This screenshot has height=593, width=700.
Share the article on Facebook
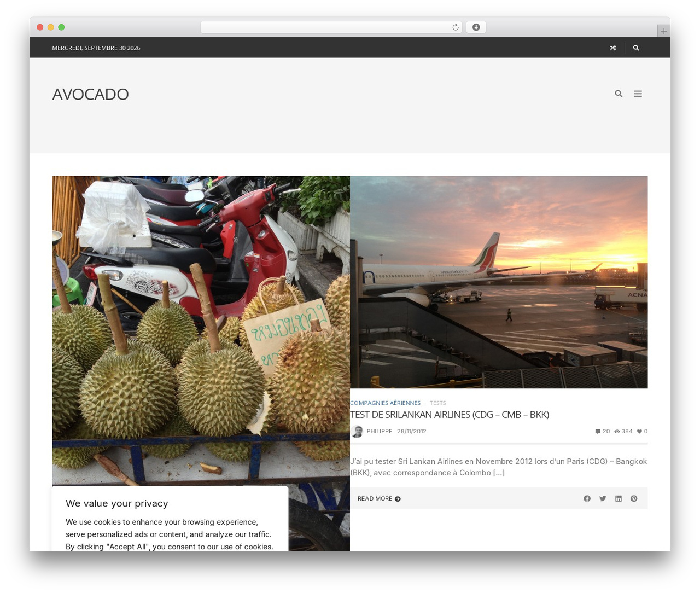click(587, 498)
